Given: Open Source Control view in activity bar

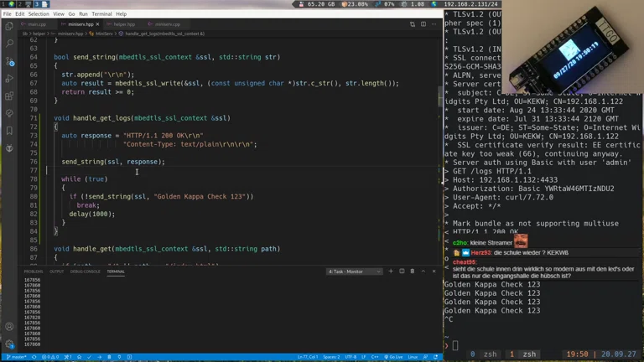Looking at the screenshot, I should 9,61.
